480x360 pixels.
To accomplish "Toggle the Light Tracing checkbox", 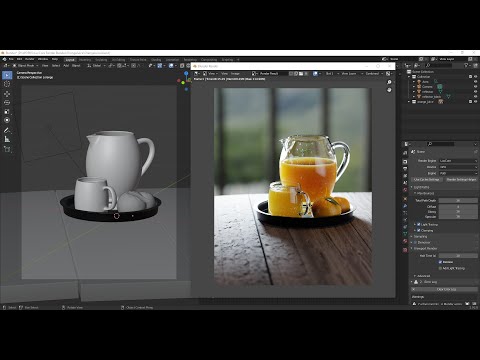I will click(419, 224).
